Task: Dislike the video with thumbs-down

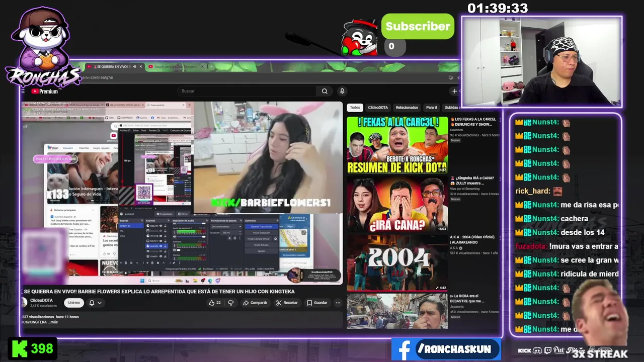Action: click(231, 303)
